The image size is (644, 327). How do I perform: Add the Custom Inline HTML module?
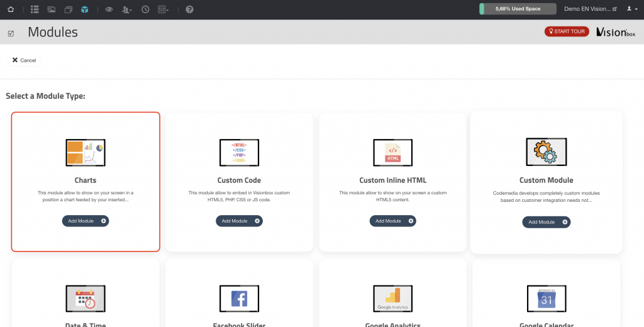[x=392, y=221]
